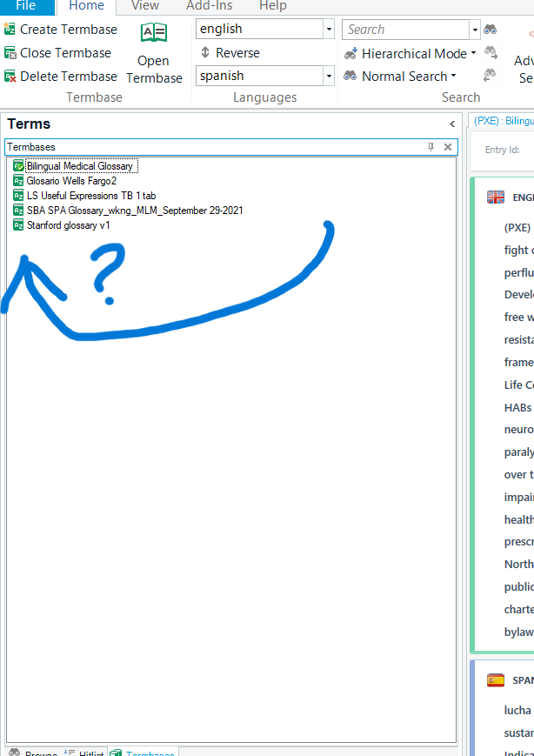Click the Reverse label
Screen dimensions: 534x756
[237, 52]
